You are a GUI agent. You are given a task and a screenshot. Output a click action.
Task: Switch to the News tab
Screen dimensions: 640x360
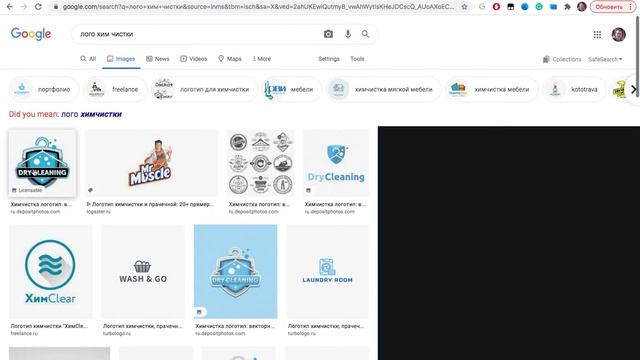point(158,59)
